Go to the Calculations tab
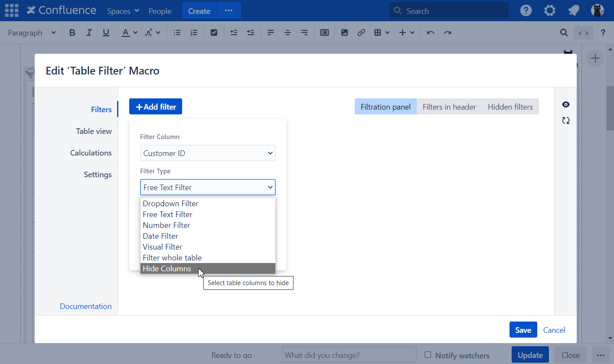This screenshot has height=364, width=614. click(x=91, y=153)
